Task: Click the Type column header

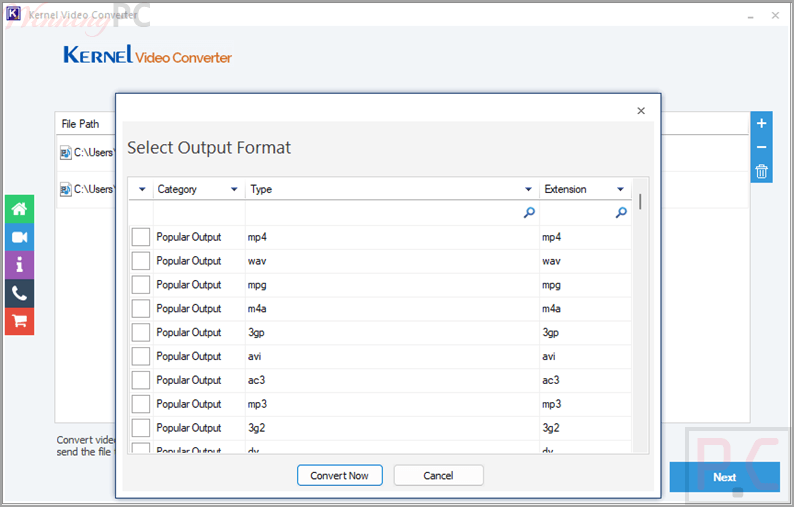Action: point(392,189)
